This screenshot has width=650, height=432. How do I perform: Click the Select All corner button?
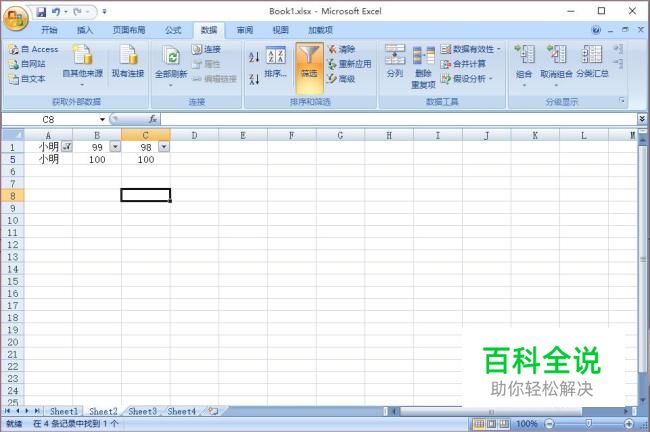13,135
